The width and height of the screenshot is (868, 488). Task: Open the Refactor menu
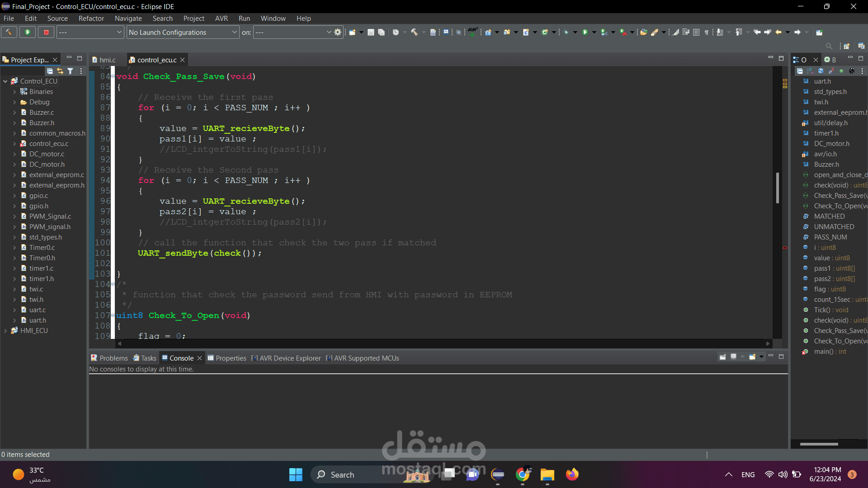(91, 19)
